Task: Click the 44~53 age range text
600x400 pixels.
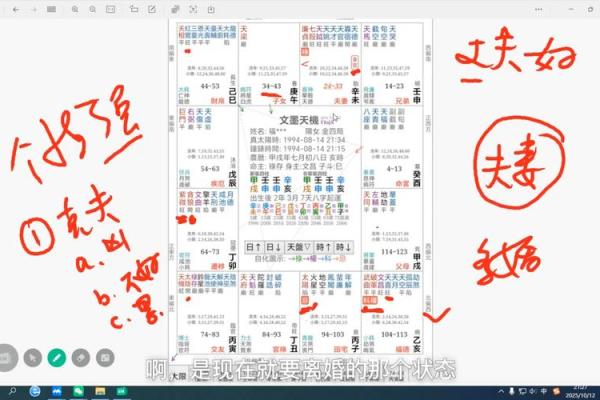Action: pos(210,86)
